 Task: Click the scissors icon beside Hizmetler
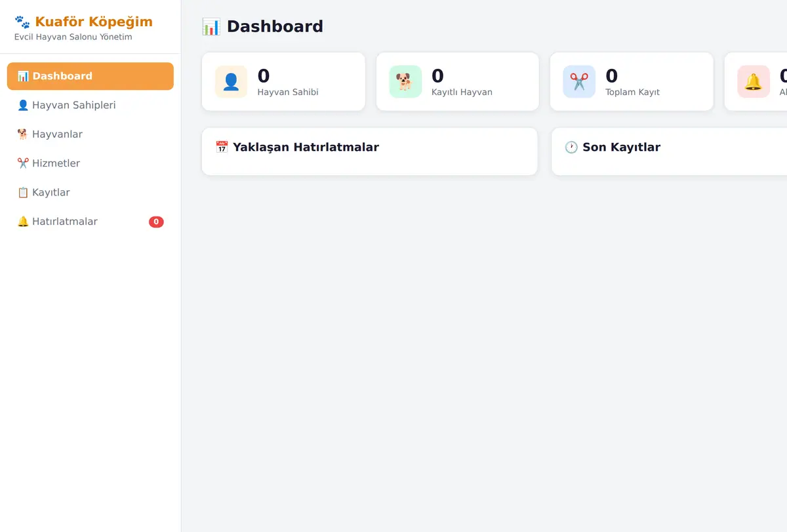click(23, 163)
